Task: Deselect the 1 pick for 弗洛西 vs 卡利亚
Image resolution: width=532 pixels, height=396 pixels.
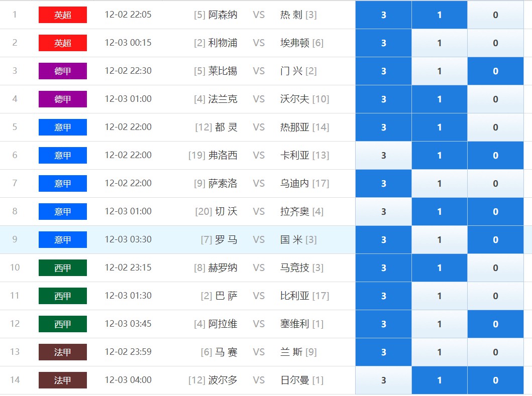Action: 440,155
